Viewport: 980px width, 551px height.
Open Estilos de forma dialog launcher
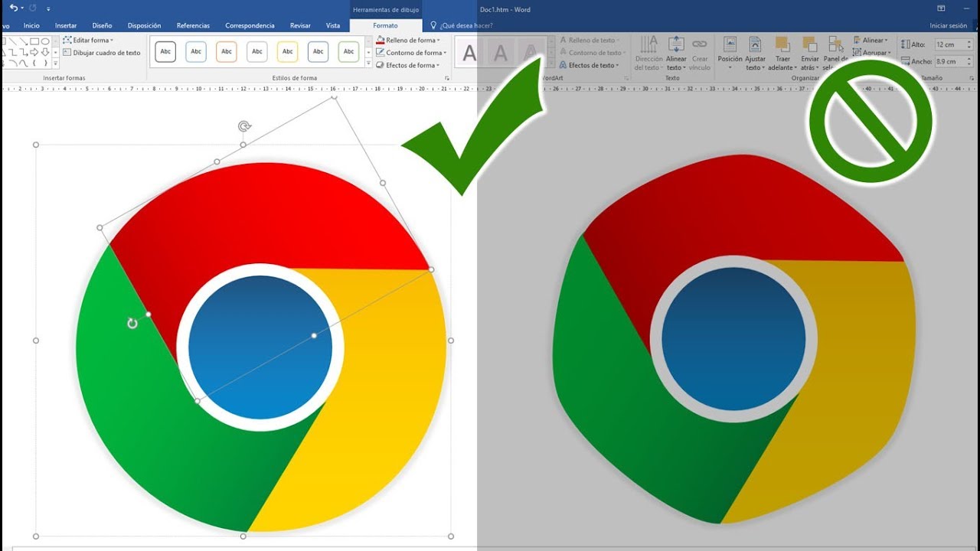point(446,78)
